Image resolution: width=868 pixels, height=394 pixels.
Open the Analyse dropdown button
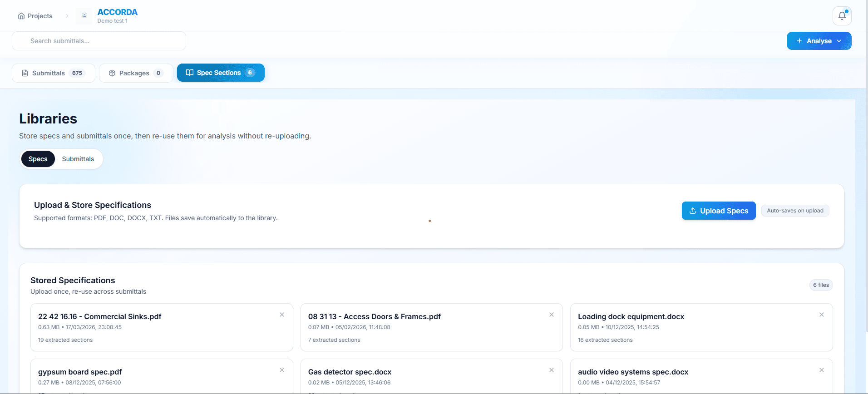pos(819,41)
